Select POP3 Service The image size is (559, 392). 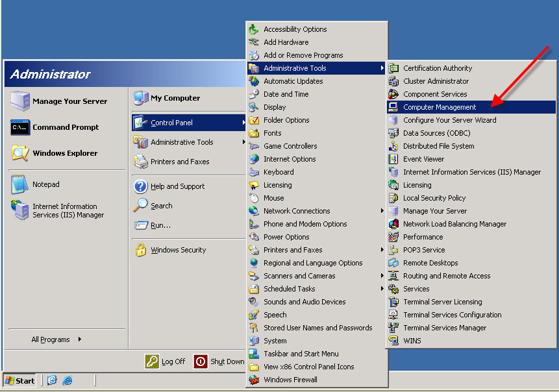coord(471,250)
